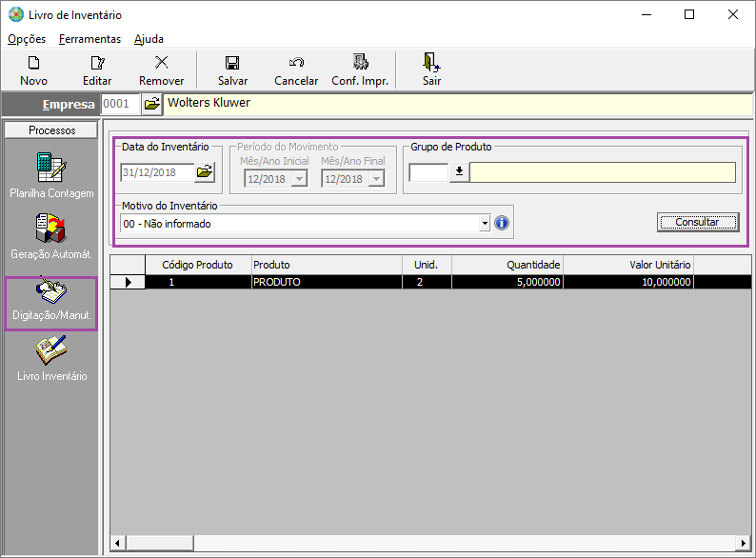Image resolution: width=756 pixels, height=558 pixels.
Task: Click the Salvar floppy disk icon
Action: click(x=232, y=63)
